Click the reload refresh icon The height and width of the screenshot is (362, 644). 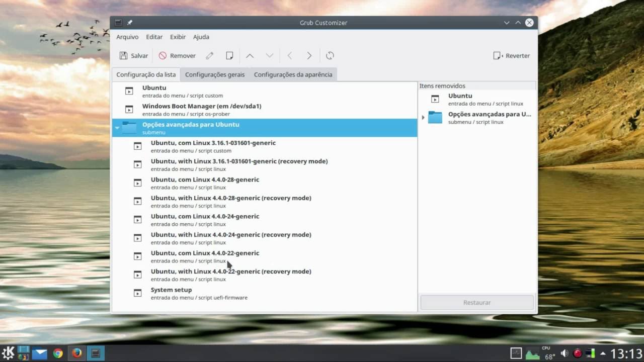click(330, 56)
